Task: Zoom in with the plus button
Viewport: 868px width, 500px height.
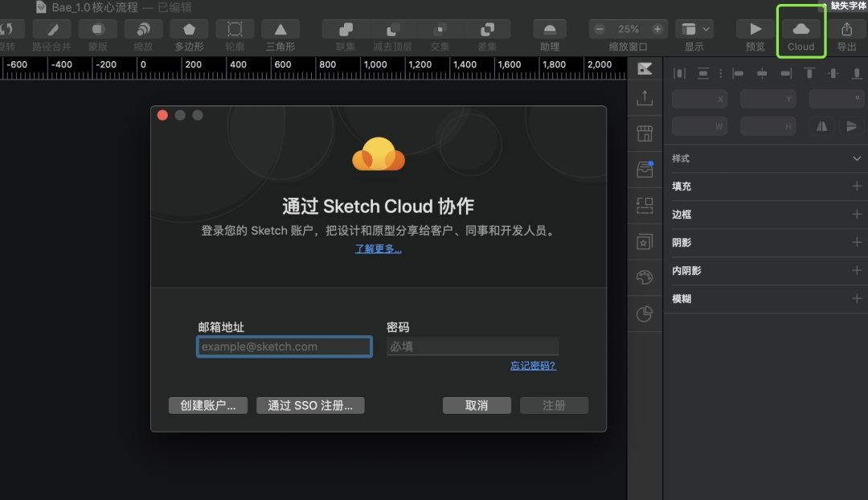Action: pyautogui.click(x=657, y=29)
